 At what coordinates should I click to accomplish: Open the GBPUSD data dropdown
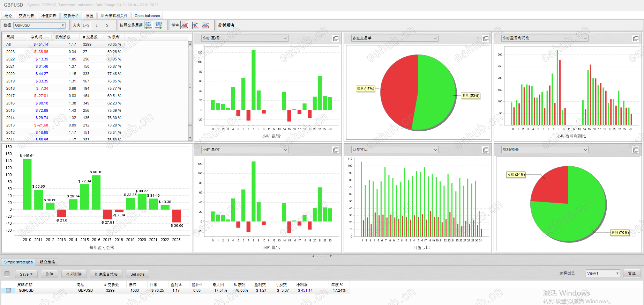click(x=39, y=25)
